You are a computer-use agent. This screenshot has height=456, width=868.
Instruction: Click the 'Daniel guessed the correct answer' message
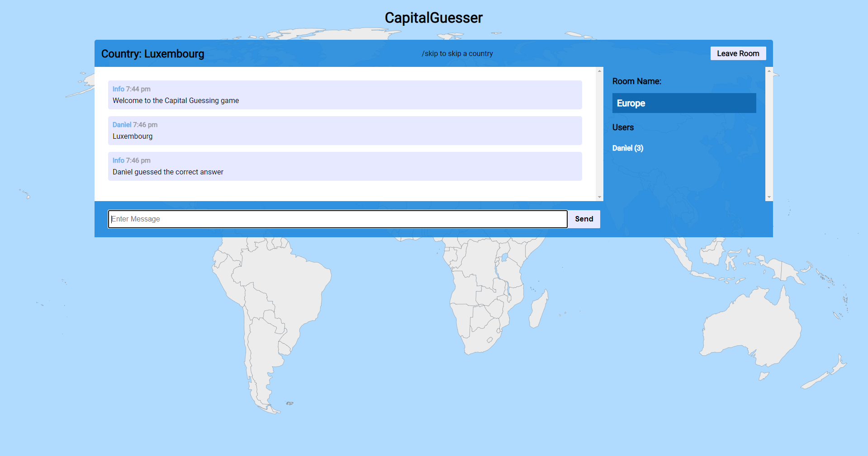click(x=168, y=172)
